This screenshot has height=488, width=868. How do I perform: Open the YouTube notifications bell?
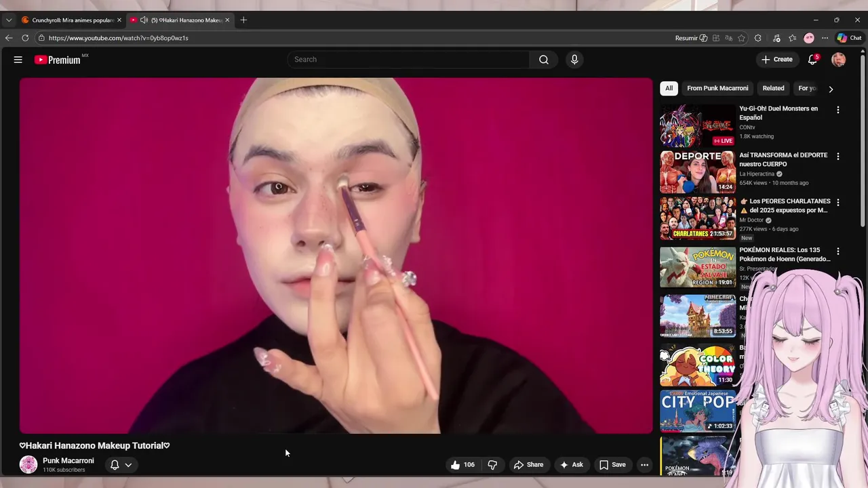812,60
